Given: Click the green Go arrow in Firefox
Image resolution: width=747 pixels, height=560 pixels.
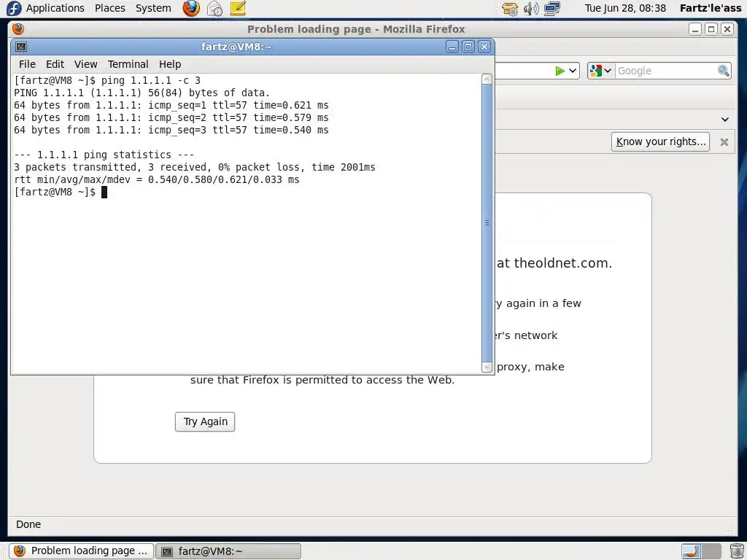Looking at the screenshot, I should tap(560, 71).
